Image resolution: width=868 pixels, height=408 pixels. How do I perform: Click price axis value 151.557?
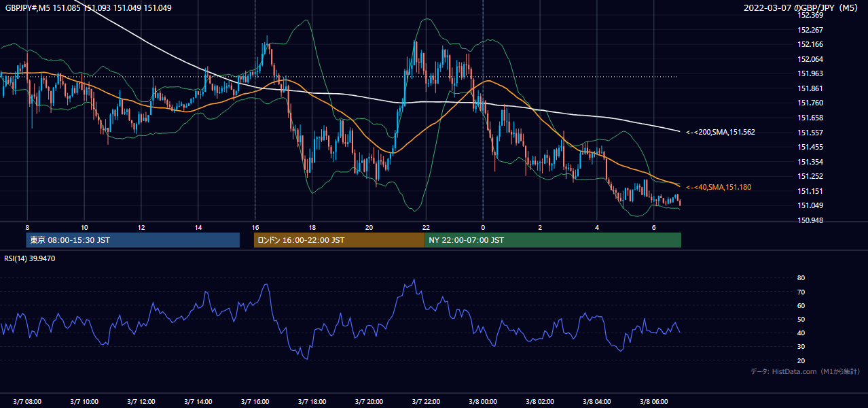(810, 133)
